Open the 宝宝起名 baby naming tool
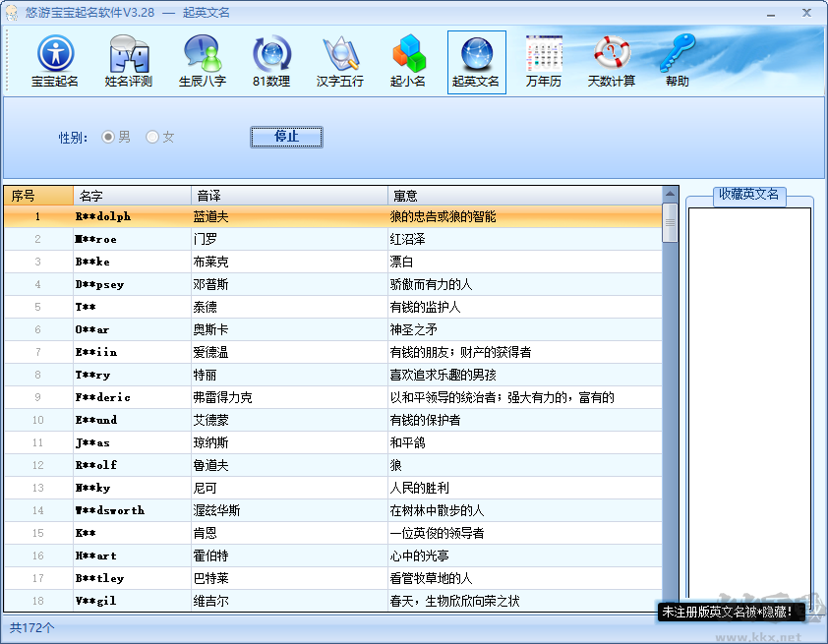828x644 pixels. coord(55,61)
